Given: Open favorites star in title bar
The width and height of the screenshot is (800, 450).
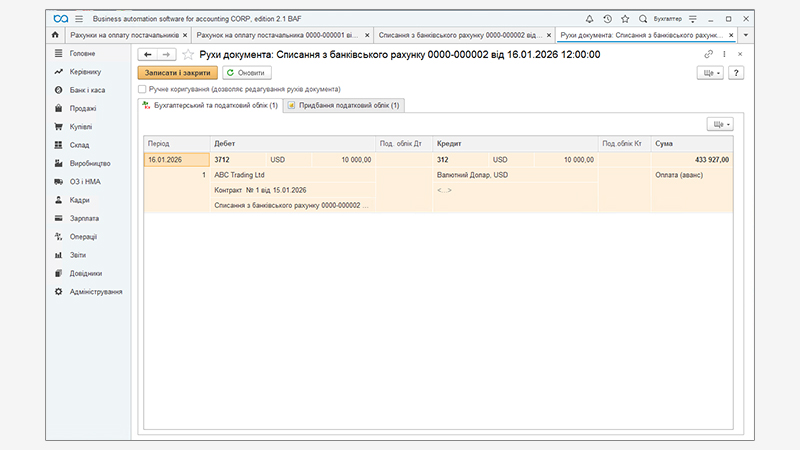Looking at the screenshot, I should tap(625, 18).
